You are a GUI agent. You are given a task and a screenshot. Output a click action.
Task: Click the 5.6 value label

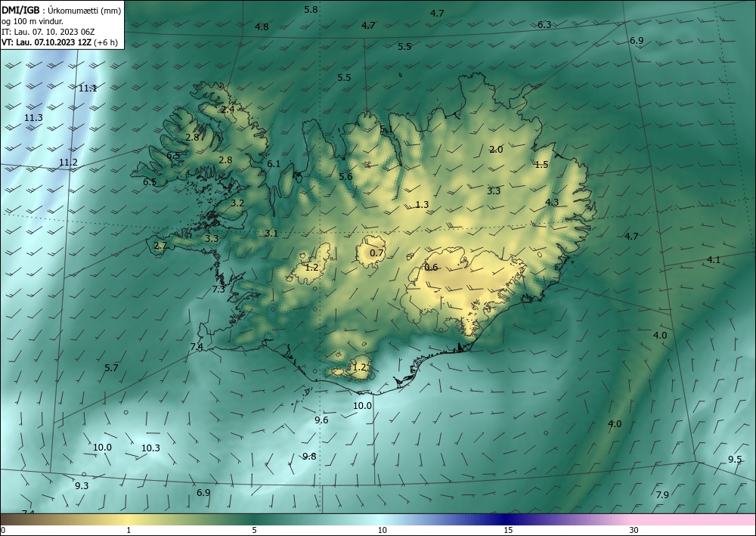345,176
